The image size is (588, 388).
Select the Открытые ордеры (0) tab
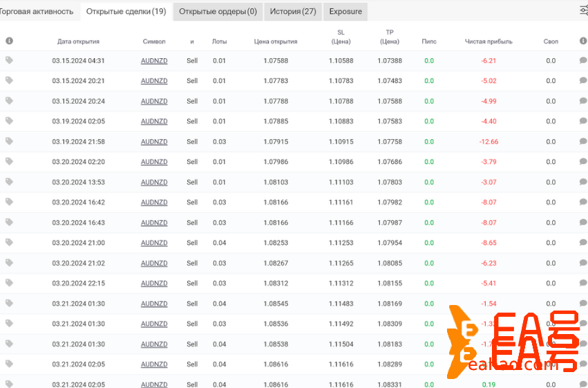218,11
